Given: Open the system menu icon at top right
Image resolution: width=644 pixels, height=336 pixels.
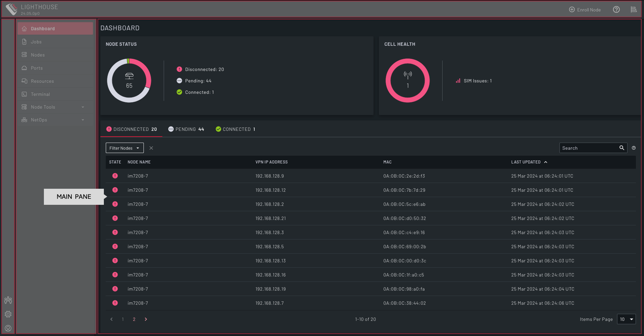Looking at the screenshot, I should (633, 10).
